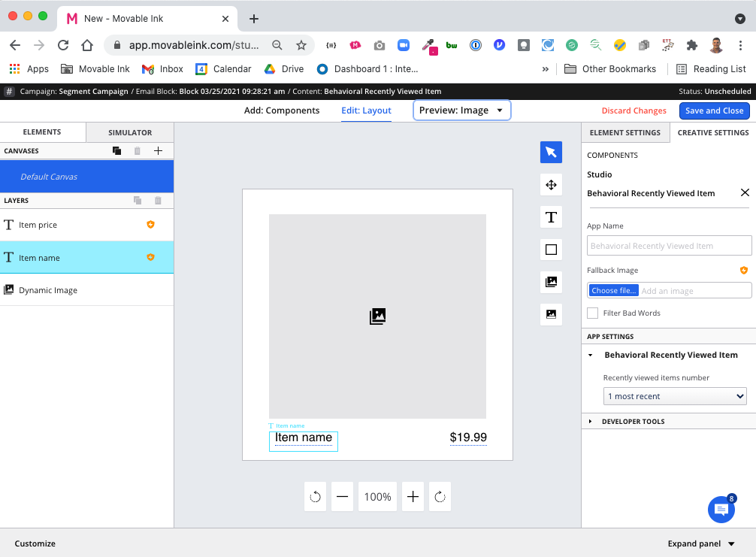Open Recently viewed items number dropdown
Image resolution: width=756 pixels, height=557 pixels.
675,396
